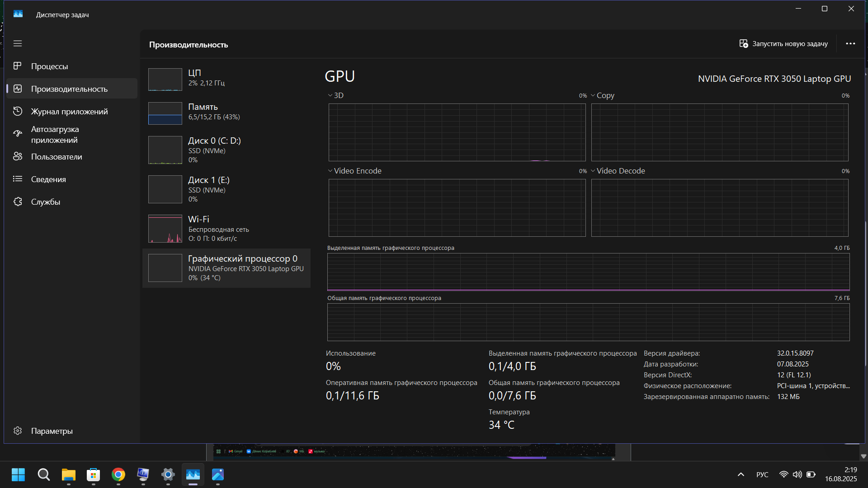
Task: Click the 3D engine usage graph
Action: click(x=457, y=132)
